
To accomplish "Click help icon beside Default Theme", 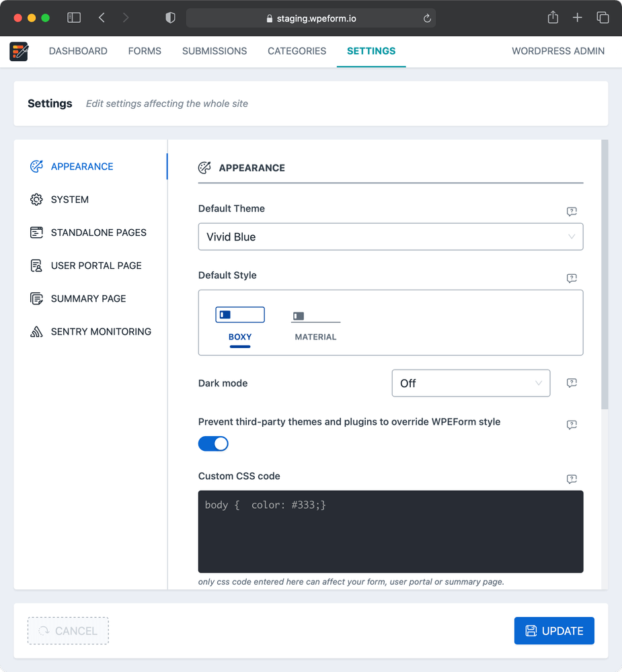I will 572,212.
